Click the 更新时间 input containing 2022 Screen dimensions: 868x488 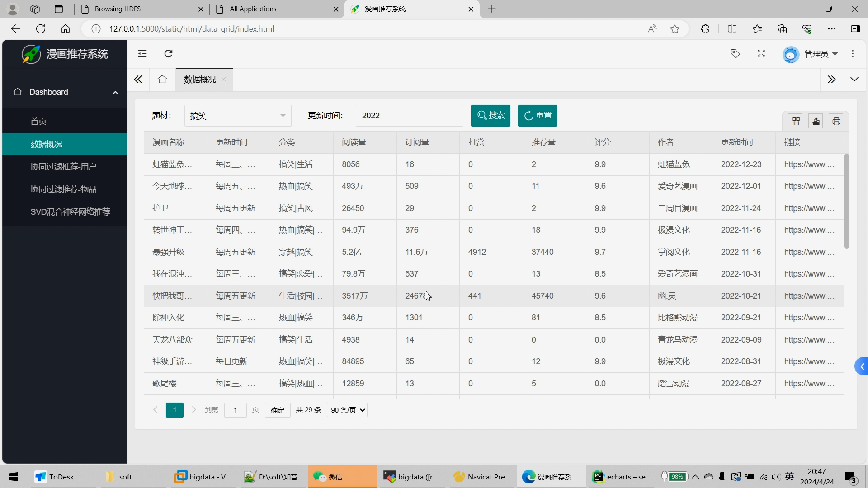coord(409,116)
